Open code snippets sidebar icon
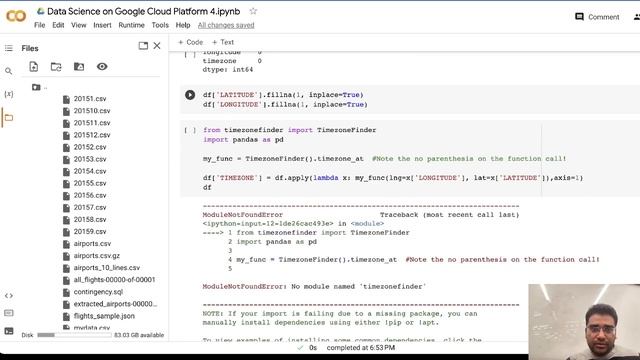The width and height of the screenshot is (640, 360). click(x=9, y=296)
